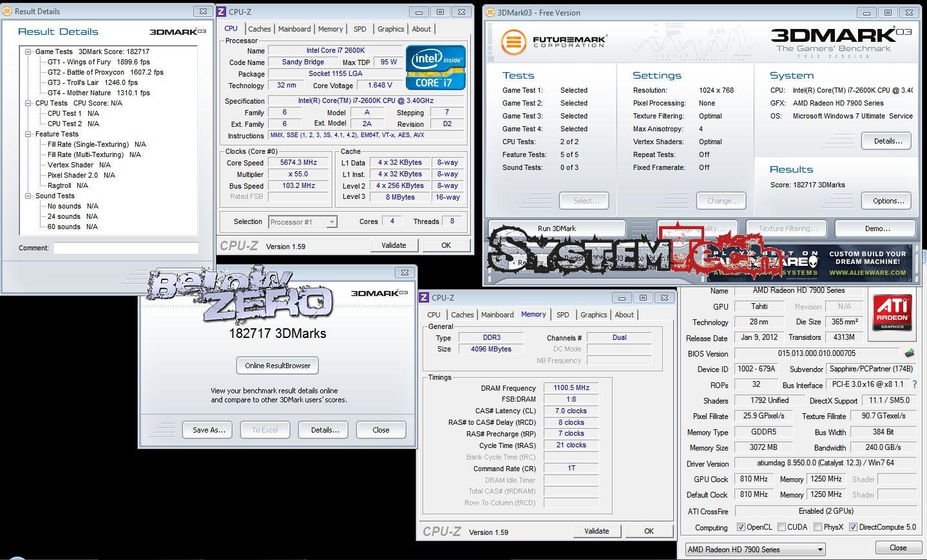Close the Result Details window

pyautogui.click(x=202, y=11)
